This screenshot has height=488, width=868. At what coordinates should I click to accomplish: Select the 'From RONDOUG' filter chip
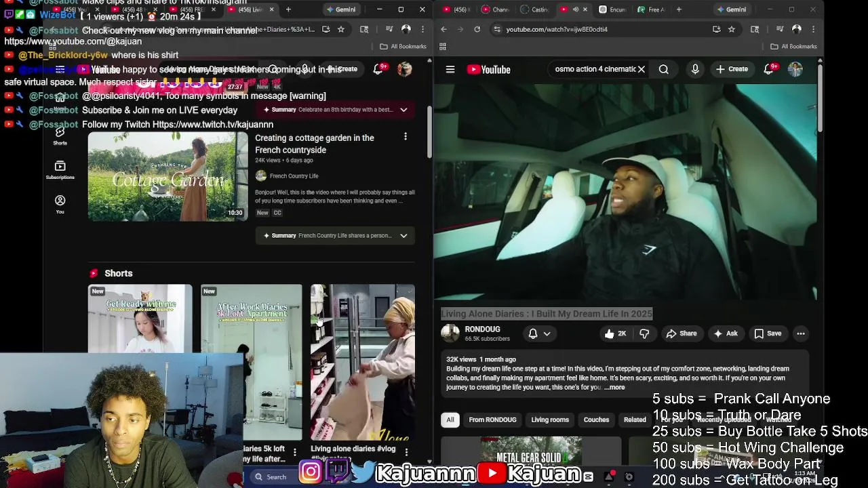(492, 420)
